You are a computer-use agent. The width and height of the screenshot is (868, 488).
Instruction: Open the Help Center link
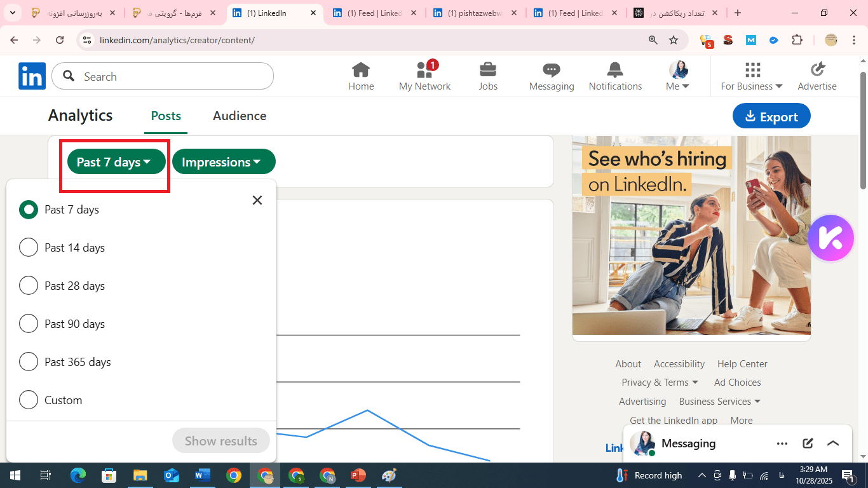coord(742,364)
